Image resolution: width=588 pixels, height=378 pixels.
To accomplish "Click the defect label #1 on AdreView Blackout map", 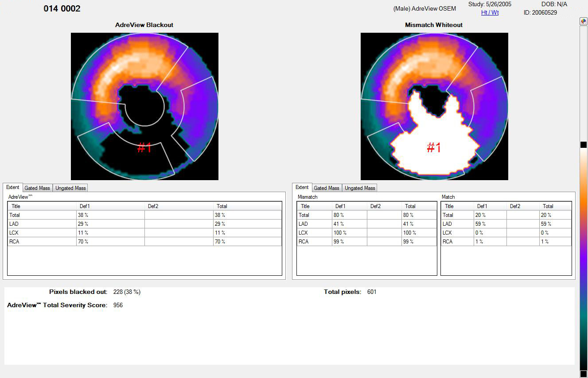I will (x=145, y=148).
